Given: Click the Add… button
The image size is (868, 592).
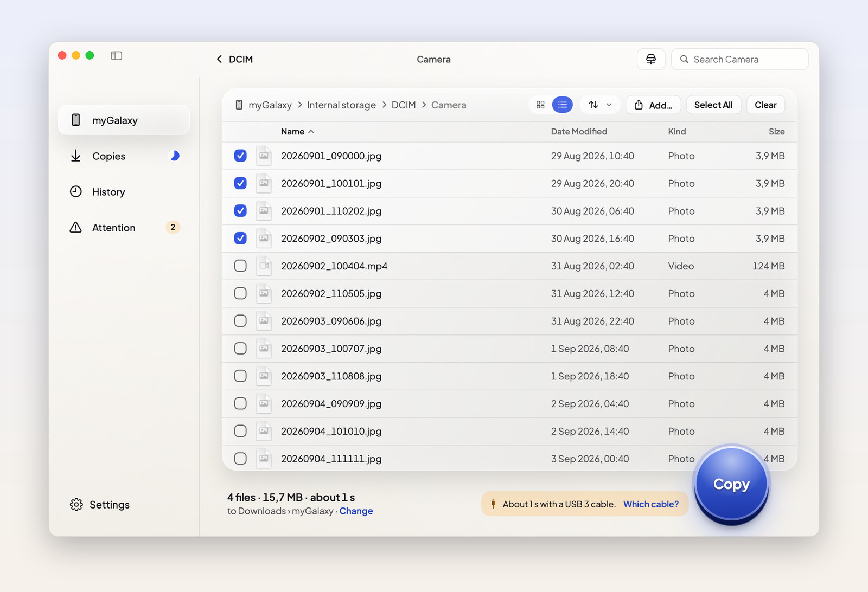Looking at the screenshot, I should click(653, 105).
